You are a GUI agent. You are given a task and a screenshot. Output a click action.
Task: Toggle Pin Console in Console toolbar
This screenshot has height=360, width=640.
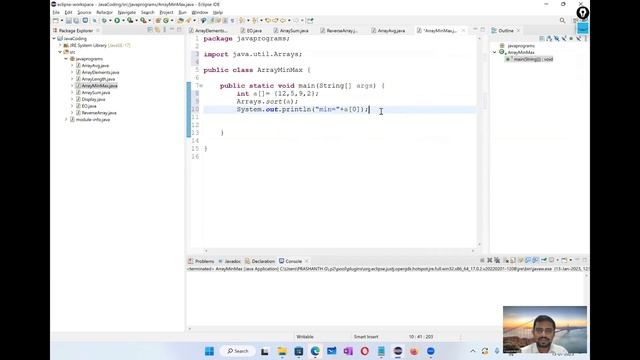pyautogui.click(x=544, y=260)
